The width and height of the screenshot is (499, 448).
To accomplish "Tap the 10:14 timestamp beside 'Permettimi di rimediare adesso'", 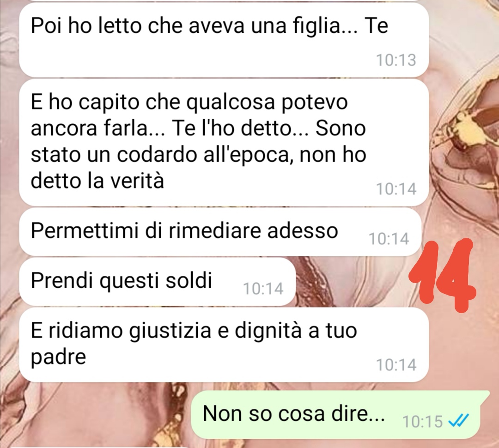I will 389,239.
